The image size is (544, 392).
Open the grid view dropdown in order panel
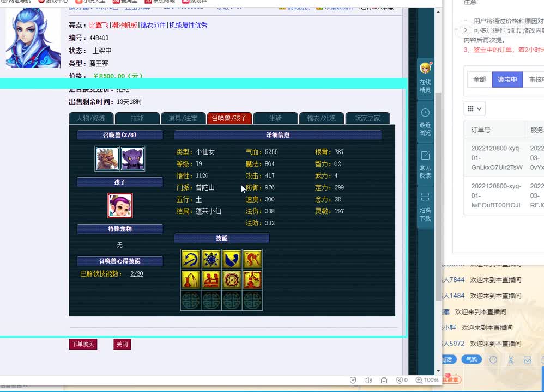(x=474, y=109)
